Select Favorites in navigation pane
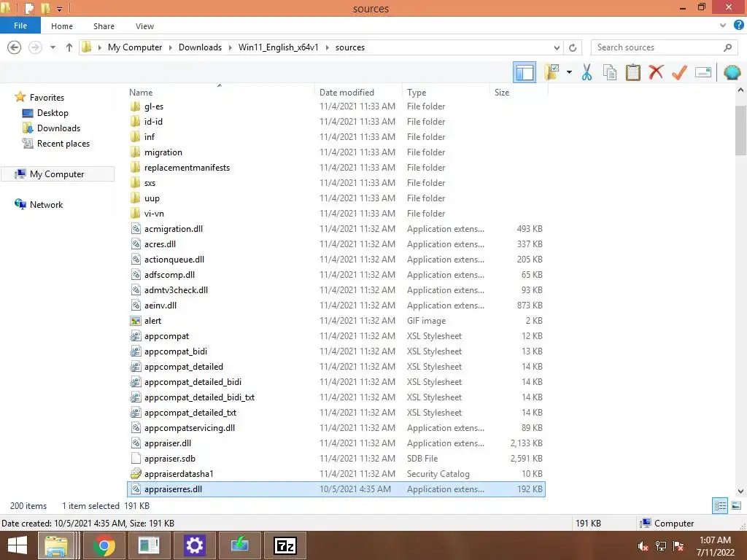 (x=47, y=98)
